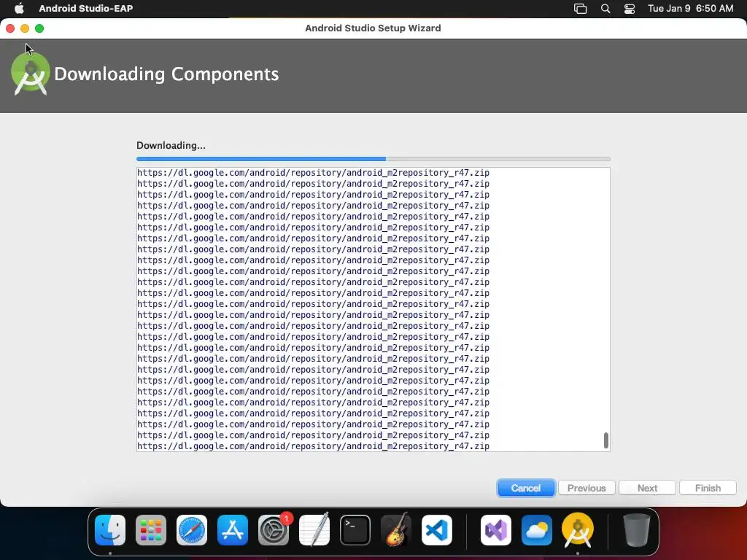747x560 pixels.
Task: Click the download progress bar
Action: (x=373, y=159)
